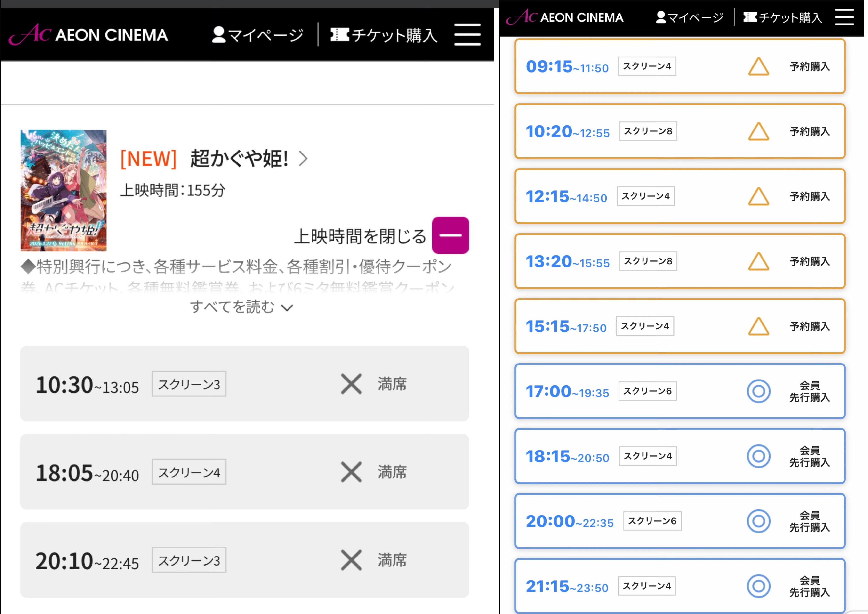
Task: Click the right AEON CINEMA logo
Action: coord(565,17)
